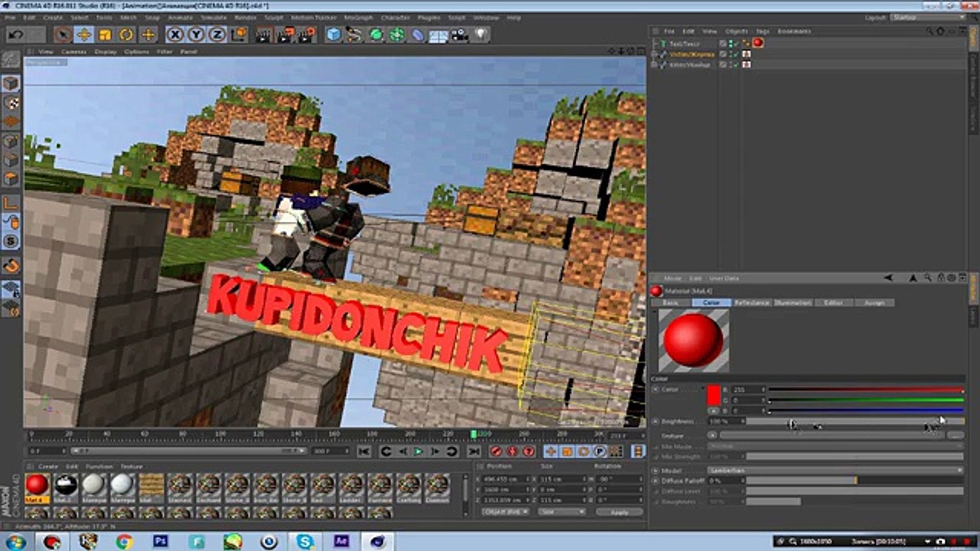The image size is (980, 551).
Task: Open the Render Settings clapperboard icon
Action: (x=307, y=35)
